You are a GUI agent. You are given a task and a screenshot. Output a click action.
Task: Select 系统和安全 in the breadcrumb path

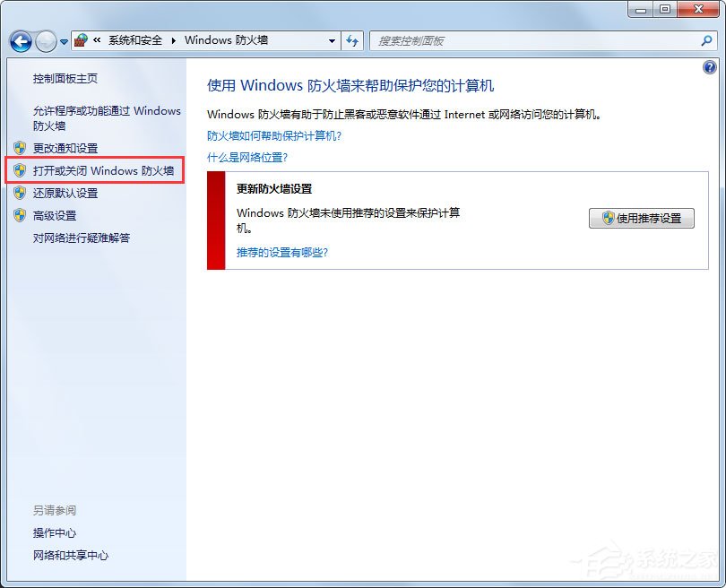tap(134, 40)
